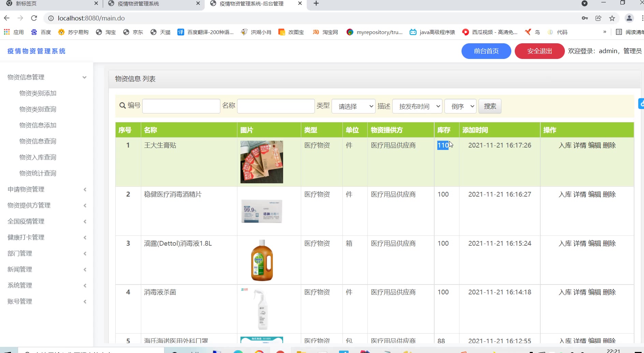Click the 王大生膏贴 product thumbnail
The width and height of the screenshot is (644, 353).
click(x=262, y=162)
